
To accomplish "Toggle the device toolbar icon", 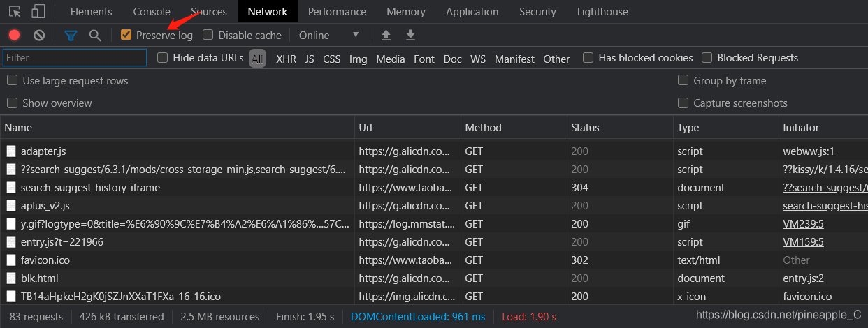I will click(x=38, y=11).
